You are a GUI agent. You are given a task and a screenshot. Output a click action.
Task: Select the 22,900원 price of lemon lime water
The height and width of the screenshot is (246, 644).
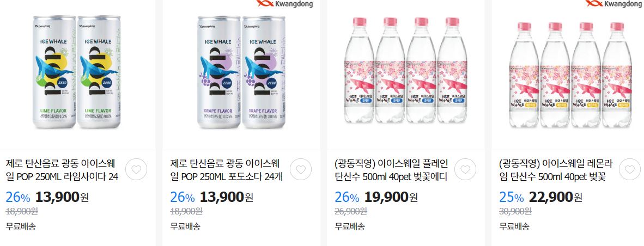tap(555, 197)
